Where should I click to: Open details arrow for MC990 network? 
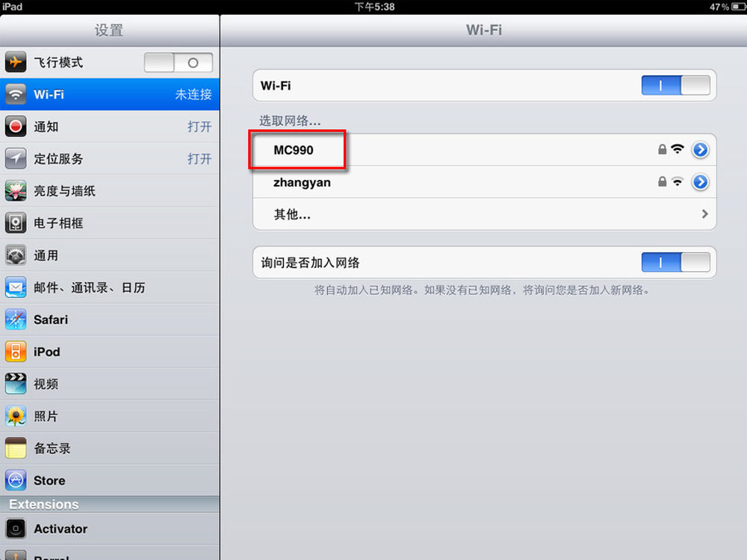tap(700, 150)
